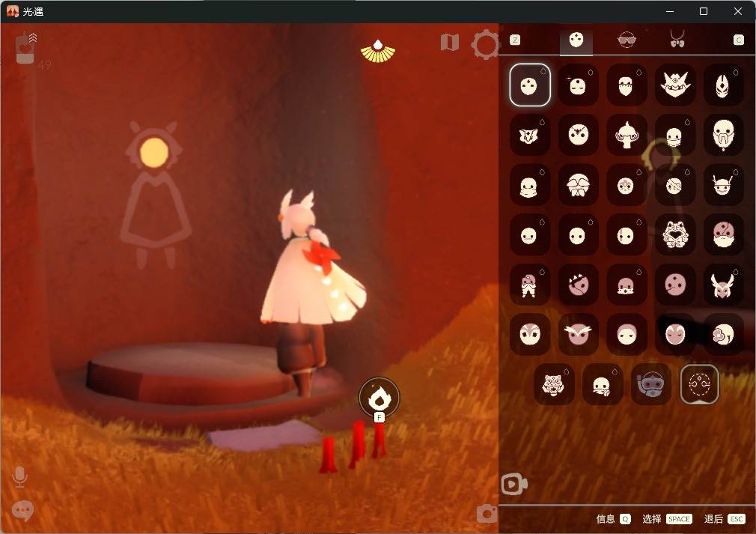
Task: Select the snorkel diving goggles mask
Action: tap(651, 384)
